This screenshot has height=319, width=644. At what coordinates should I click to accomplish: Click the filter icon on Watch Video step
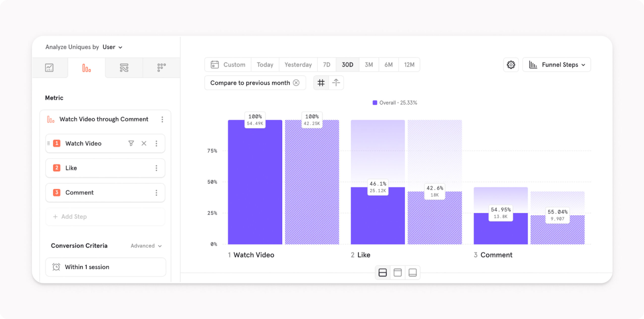(x=131, y=143)
